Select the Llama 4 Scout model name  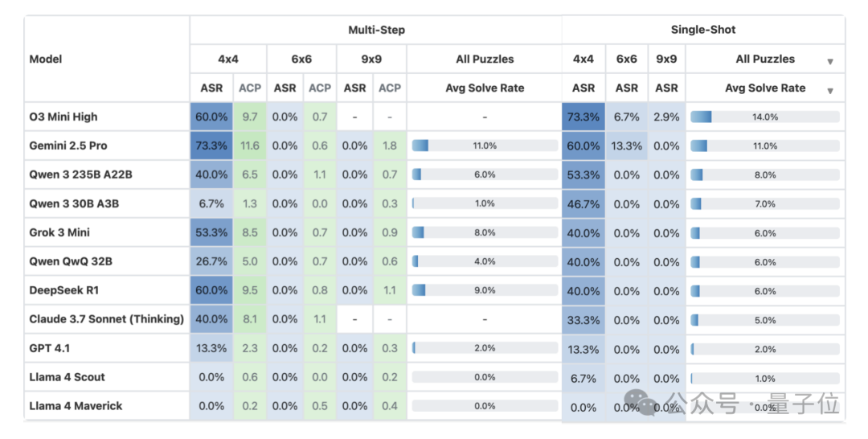point(68,377)
